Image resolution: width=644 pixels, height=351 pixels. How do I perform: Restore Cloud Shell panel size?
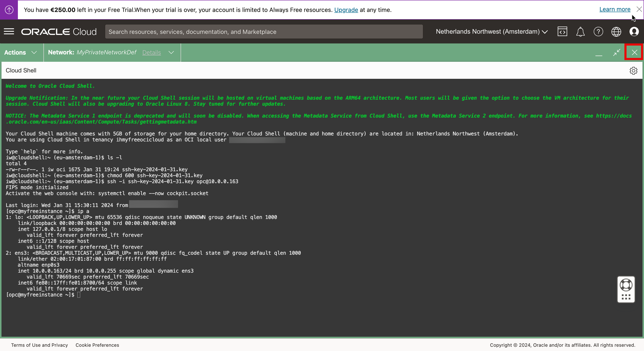(x=617, y=52)
